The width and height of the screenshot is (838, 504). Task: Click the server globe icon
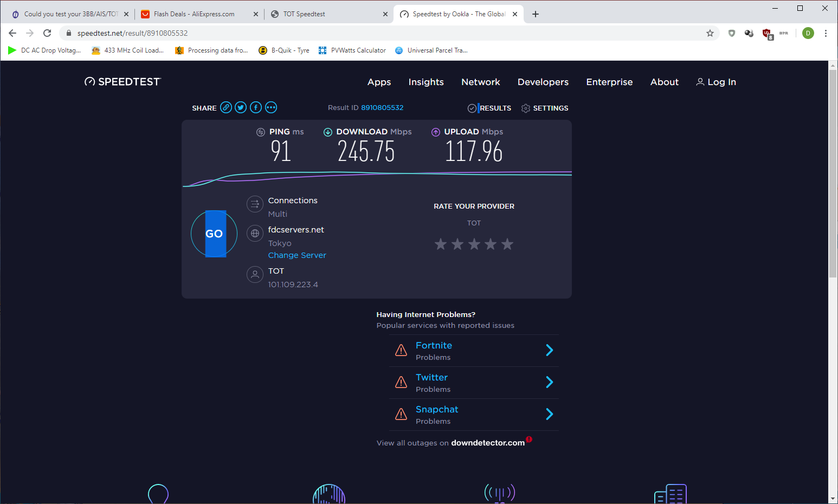point(255,234)
